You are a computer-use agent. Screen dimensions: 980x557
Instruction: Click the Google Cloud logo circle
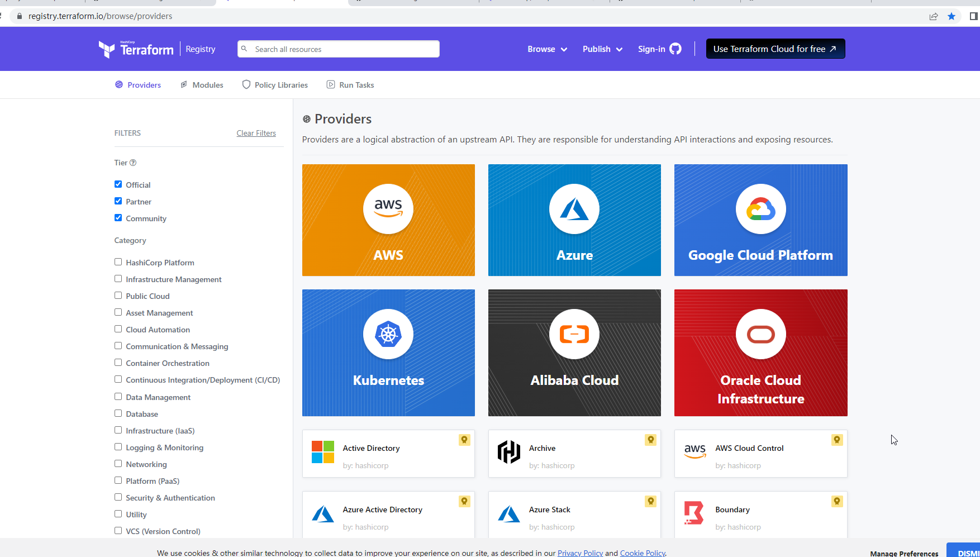761,209
